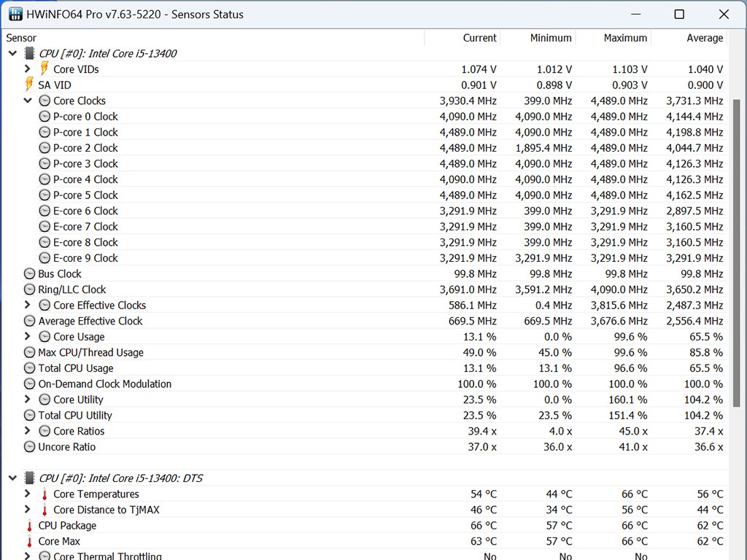Expand Core Effective Clocks
This screenshot has width=747, height=560.
click(x=28, y=306)
